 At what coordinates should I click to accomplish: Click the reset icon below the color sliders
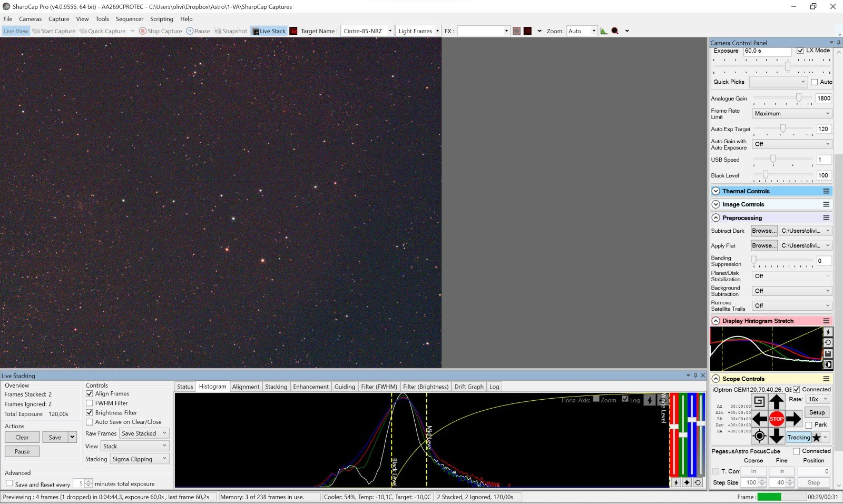pyautogui.click(x=698, y=482)
